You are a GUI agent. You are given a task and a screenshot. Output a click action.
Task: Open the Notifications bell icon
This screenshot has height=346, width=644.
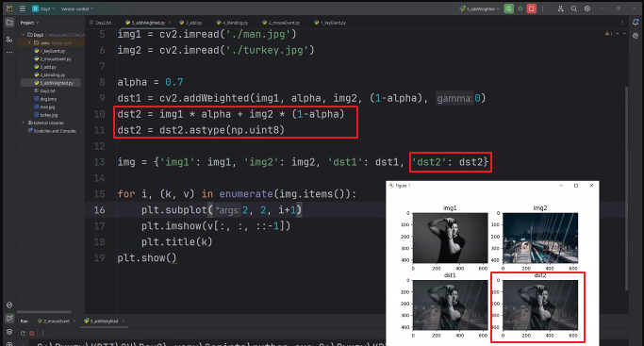[x=636, y=23]
